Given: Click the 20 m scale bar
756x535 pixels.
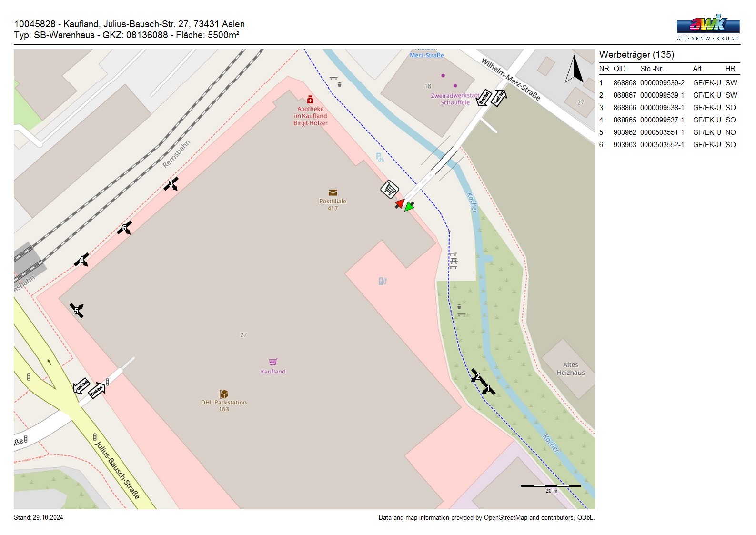Looking at the screenshot, I should 551,486.
